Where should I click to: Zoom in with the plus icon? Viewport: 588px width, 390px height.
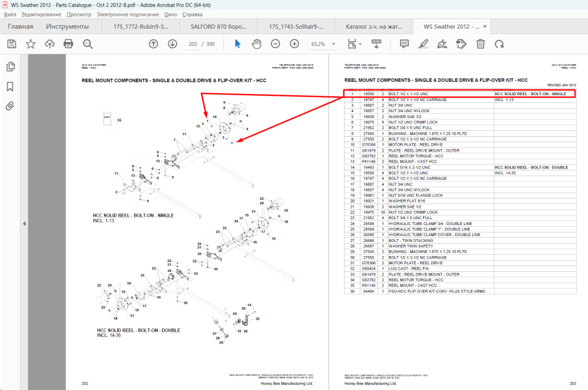[x=295, y=44]
